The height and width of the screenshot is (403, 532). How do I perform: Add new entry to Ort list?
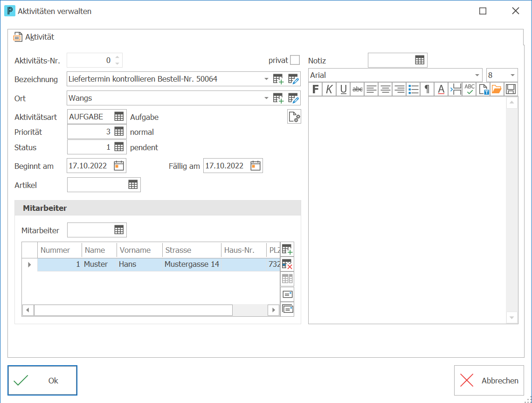tap(278, 98)
